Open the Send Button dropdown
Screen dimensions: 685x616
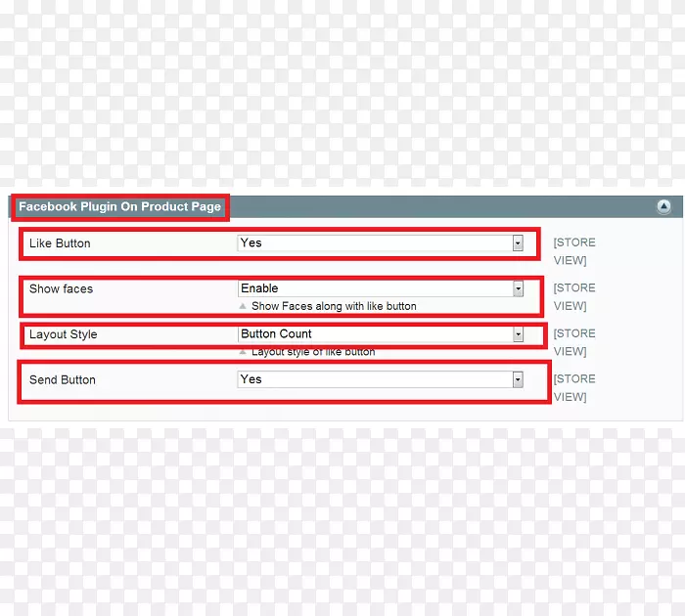380,379
